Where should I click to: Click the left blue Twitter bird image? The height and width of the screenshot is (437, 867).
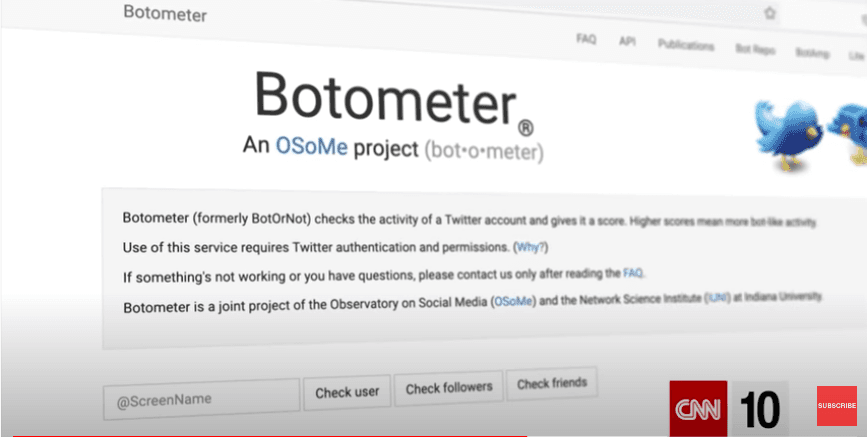coord(790,133)
